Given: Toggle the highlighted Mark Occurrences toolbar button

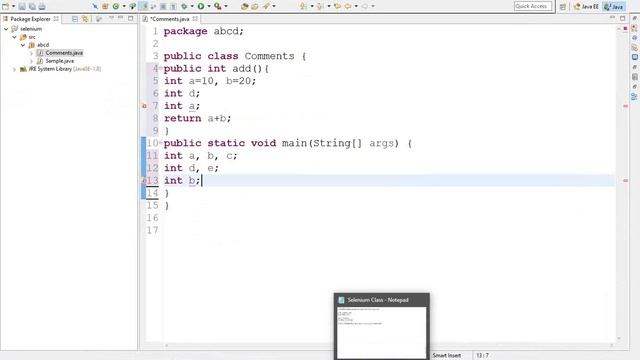Looking at the screenshot, I should (144, 6).
